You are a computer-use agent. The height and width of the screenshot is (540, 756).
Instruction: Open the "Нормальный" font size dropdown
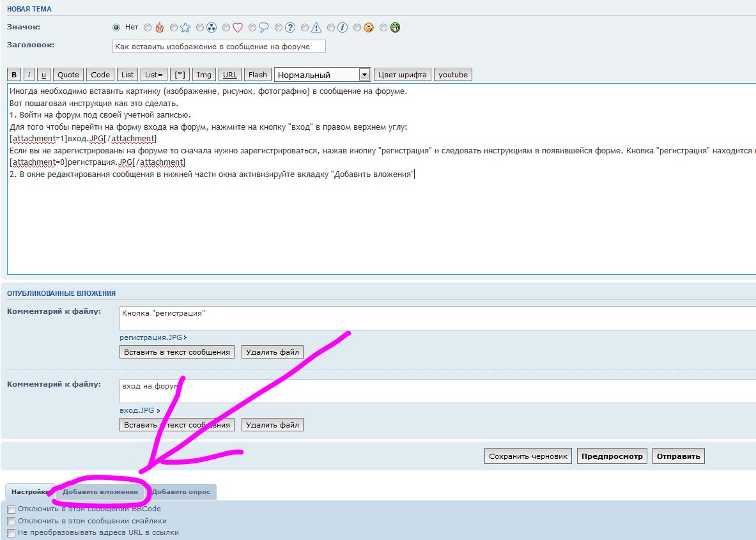pyautogui.click(x=322, y=75)
